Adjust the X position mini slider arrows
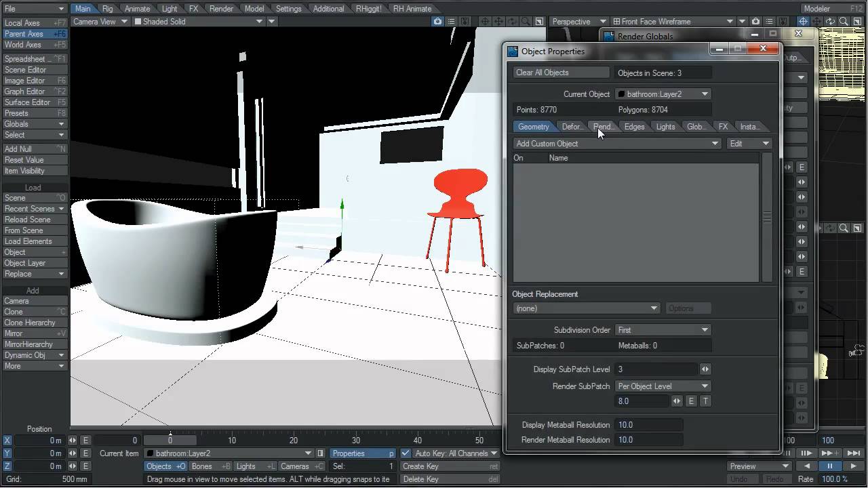Viewport: 868px width, 488px height. tap(72, 441)
